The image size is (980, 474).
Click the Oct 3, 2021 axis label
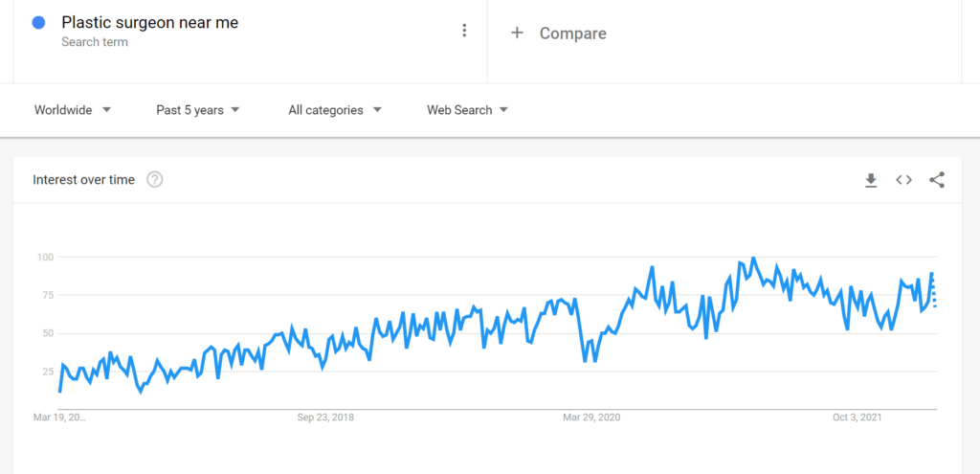[857, 418]
